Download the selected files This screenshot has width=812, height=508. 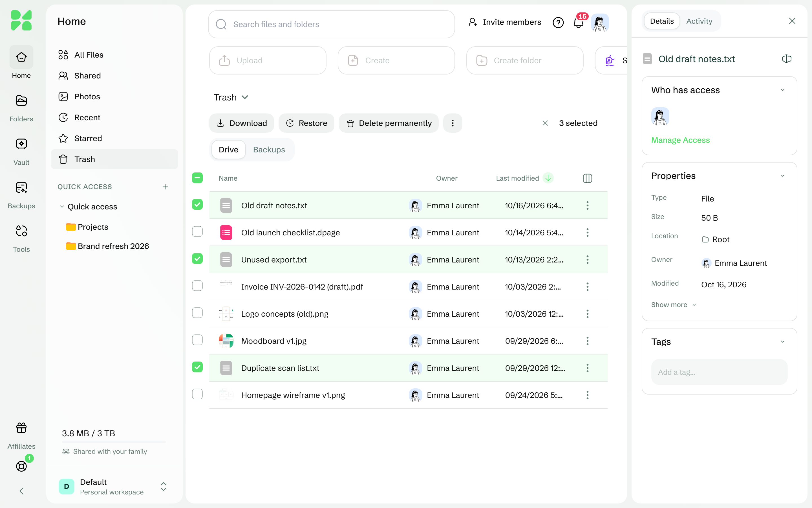242,123
